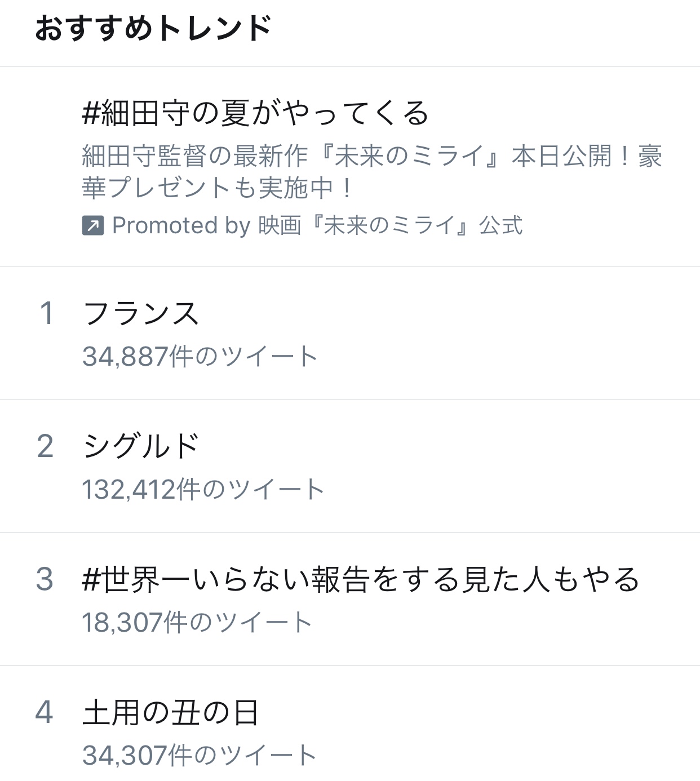
Task: Click the 'Promoted by' label
Action: pyautogui.click(x=181, y=226)
